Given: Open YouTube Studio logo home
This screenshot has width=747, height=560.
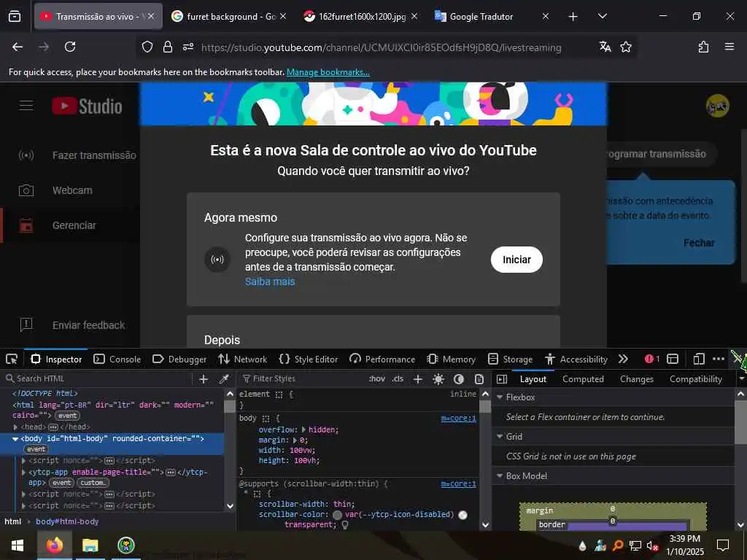Looking at the screenshot, I should coord(88,106).
